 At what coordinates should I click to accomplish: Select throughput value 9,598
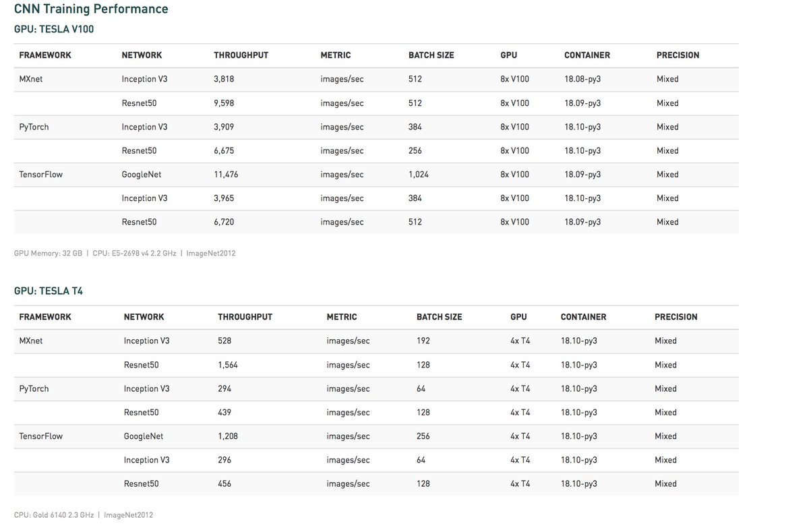pos(224,103)
